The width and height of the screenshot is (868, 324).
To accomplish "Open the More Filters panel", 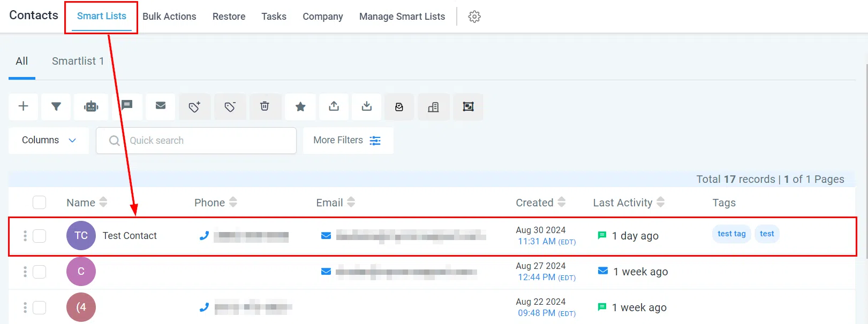I will (348, 140).
